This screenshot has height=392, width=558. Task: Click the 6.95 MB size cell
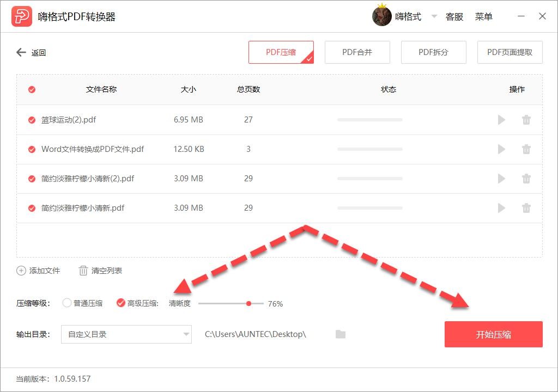(188, 120)
